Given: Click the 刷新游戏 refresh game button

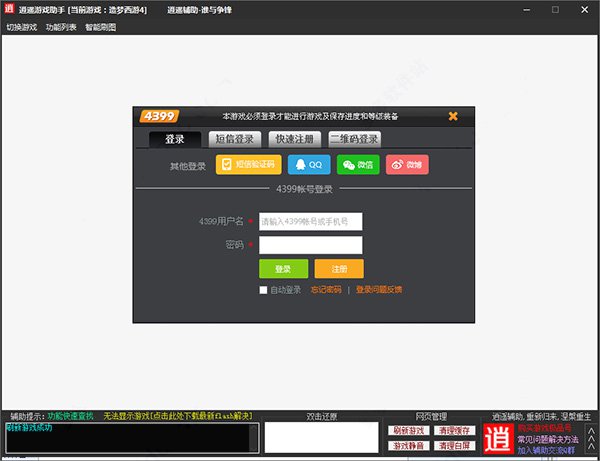Looking at the screenshot, I should pos(408,430).
